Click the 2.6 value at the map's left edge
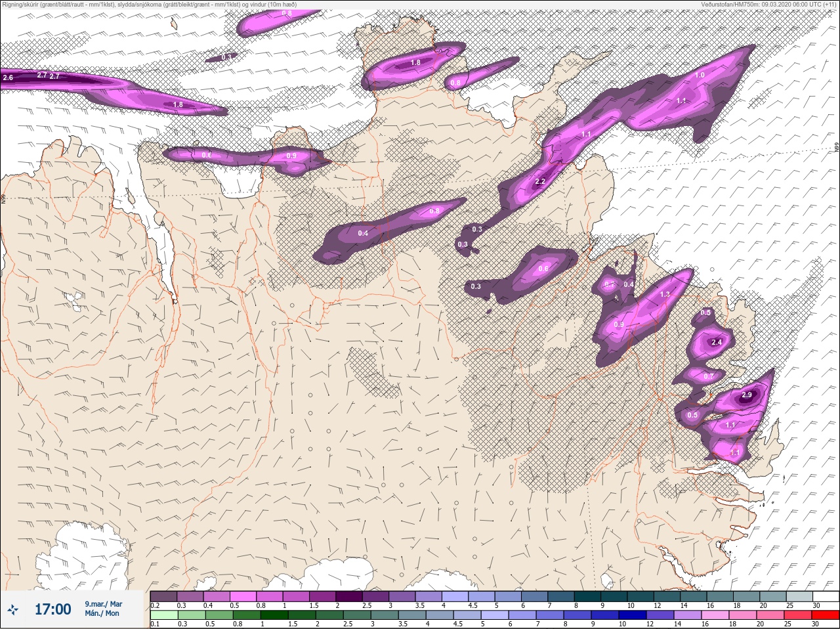 pos(8,78)
